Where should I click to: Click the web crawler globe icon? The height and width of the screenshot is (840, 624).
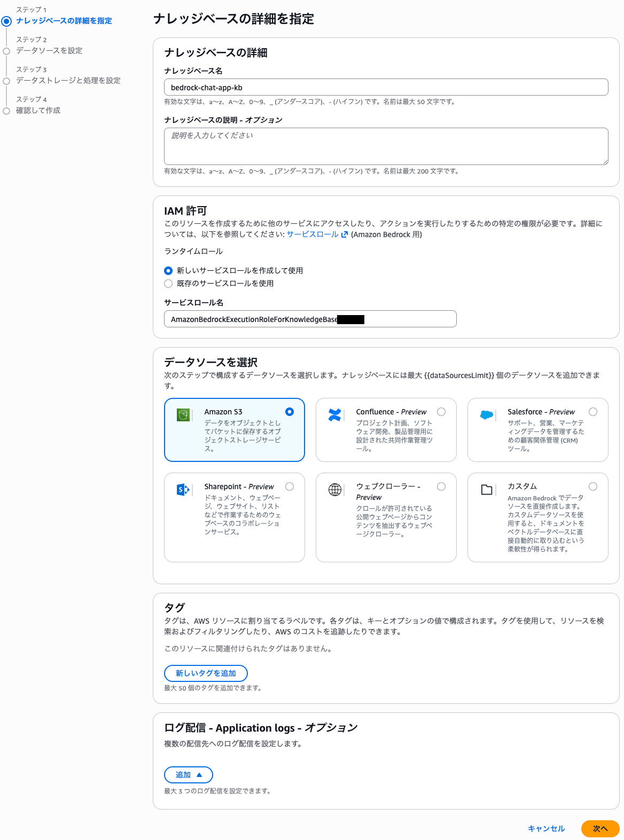tap(335, 490)
